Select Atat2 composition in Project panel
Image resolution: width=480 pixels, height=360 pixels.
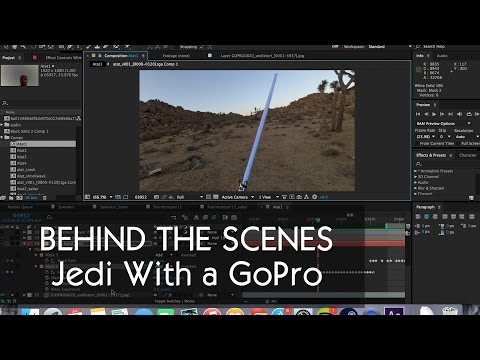[x=22, y=150]
